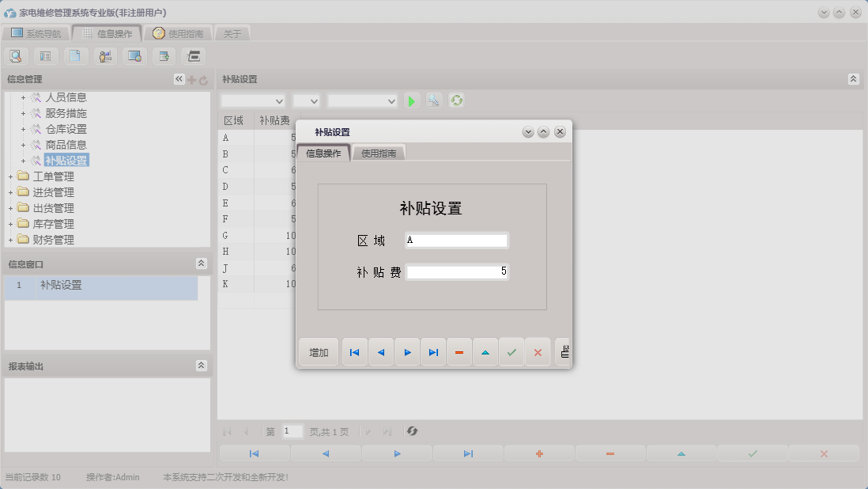Viewport: 868px width, 489px height.
Task: Click the report list icon in the toolbar
Action: [44, 56]
